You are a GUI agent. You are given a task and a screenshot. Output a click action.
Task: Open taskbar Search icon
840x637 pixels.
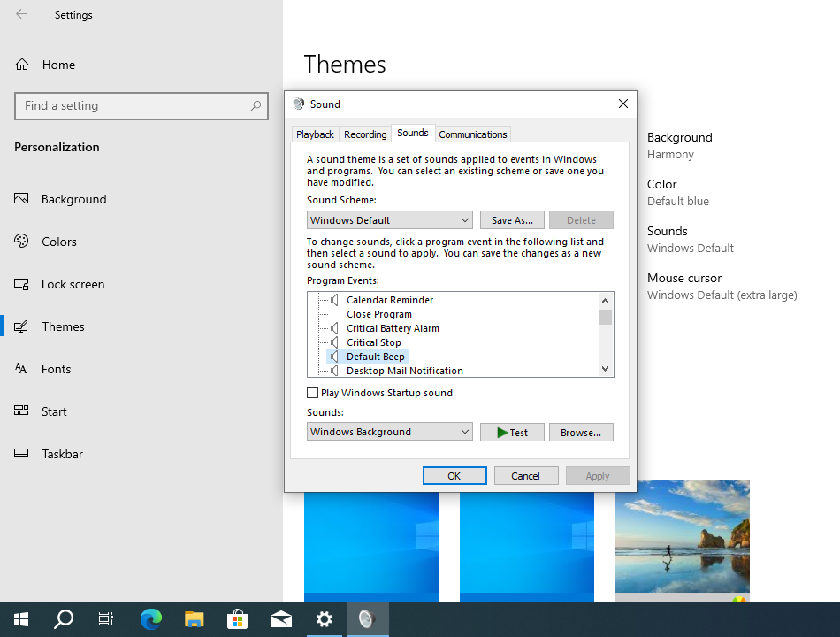click(64, 619)
